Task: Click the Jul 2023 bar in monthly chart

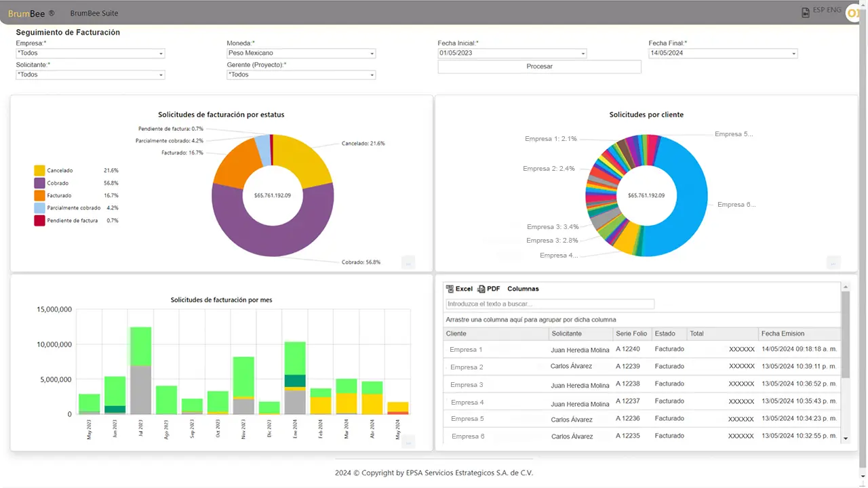Action: [141, 371]
